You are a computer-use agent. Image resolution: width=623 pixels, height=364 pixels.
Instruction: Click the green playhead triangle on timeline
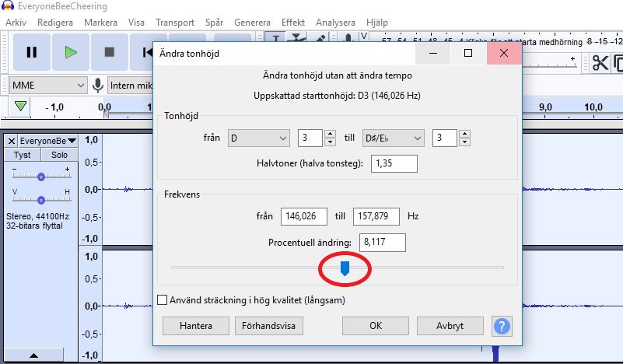(x=20, y=106)
